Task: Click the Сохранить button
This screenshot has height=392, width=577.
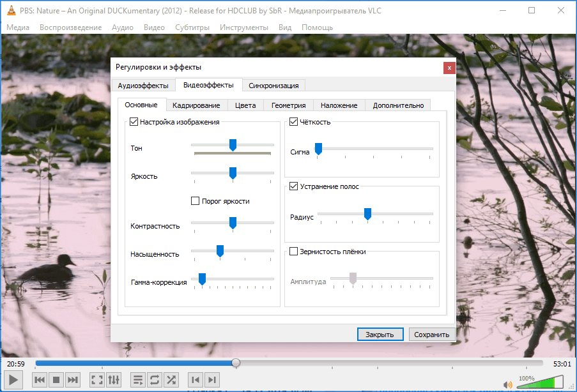Action: 431,334
